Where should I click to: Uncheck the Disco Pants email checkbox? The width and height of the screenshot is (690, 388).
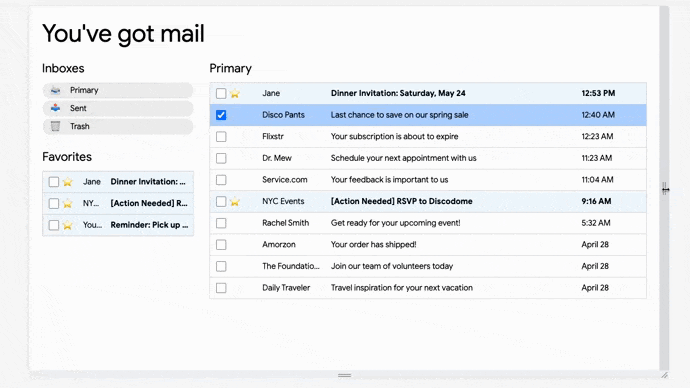coord(221,115)
